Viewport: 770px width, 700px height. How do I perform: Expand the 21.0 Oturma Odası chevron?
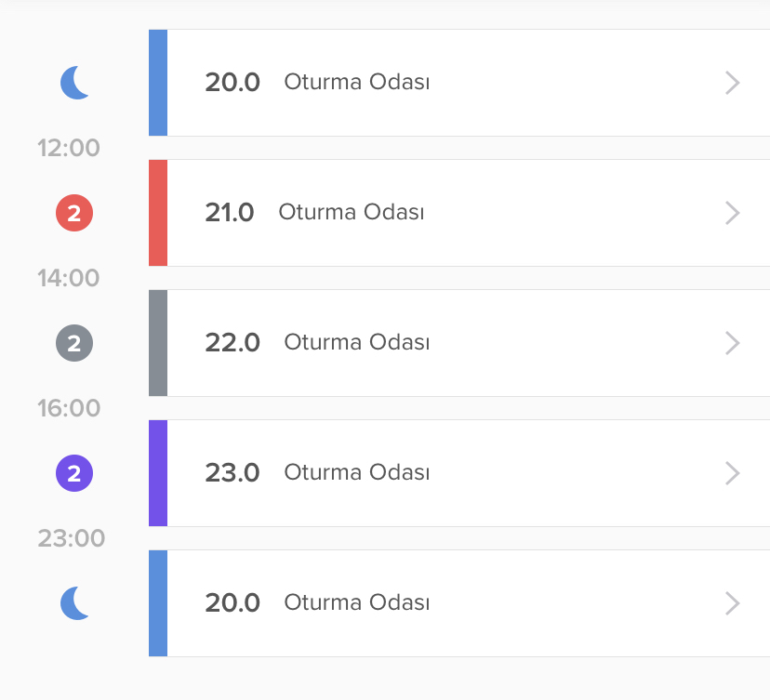(x=732, y=213)
